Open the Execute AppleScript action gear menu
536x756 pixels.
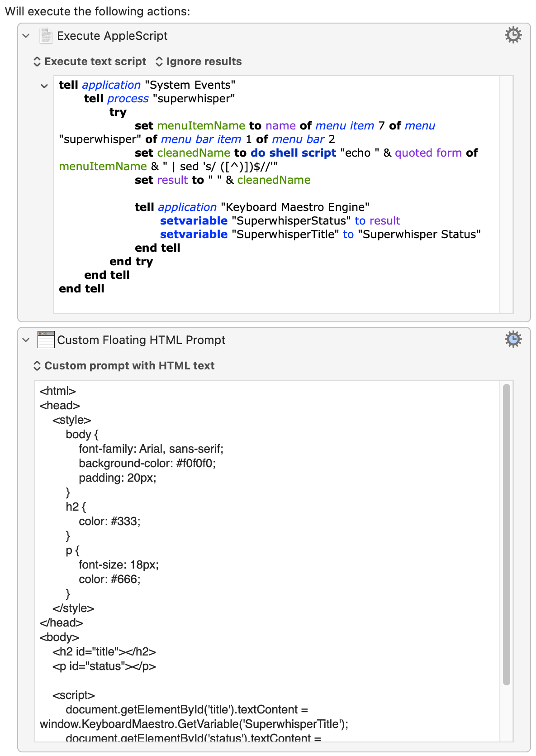point(513,35)
